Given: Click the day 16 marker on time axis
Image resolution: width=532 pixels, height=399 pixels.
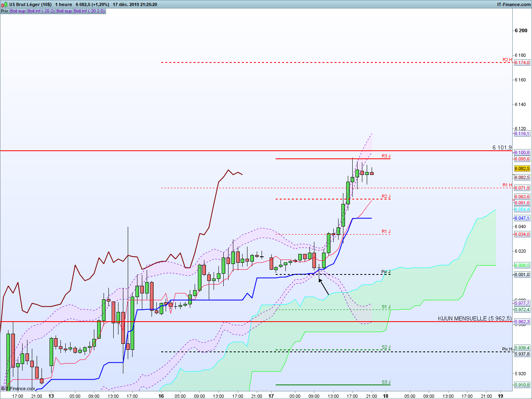Looking at the screenshot, I should coord(161,396).
